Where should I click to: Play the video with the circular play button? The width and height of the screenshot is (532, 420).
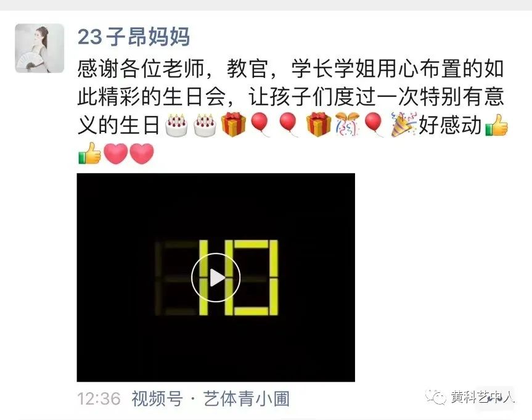coord(216,278)
